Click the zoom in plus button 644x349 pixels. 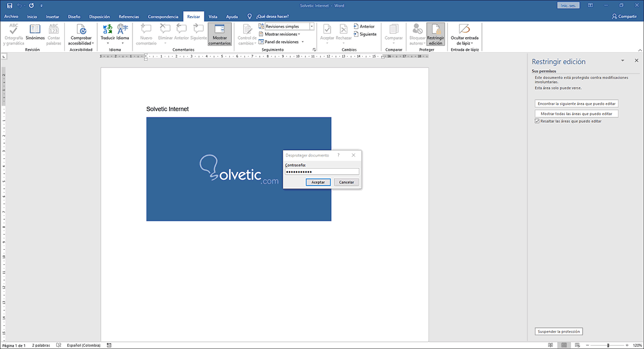coord(627,346)
